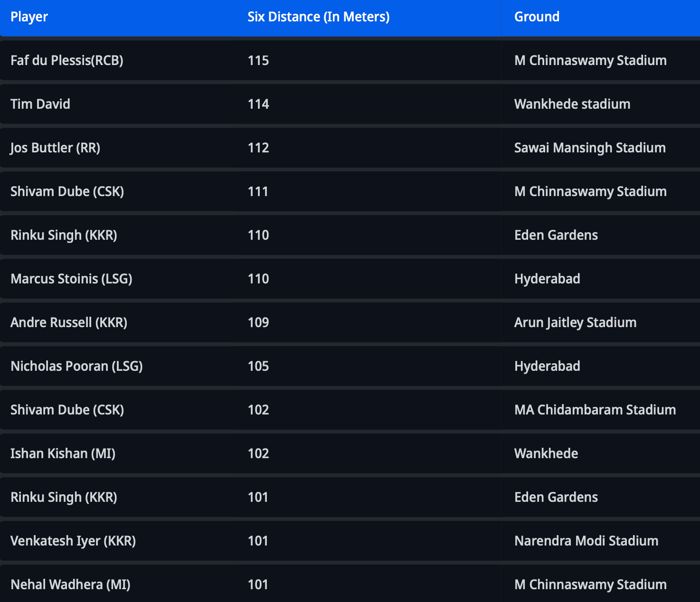Select the Sawai Mansingh Stadium cell

(590, 148)
